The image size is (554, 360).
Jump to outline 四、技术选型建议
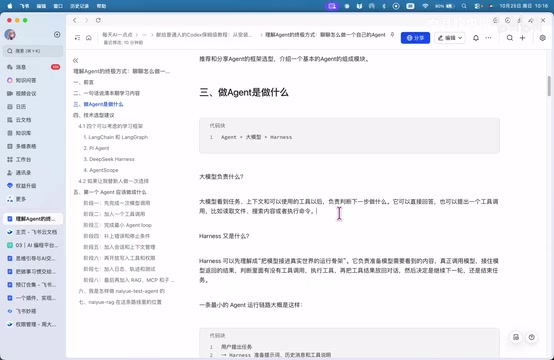[94, 115]
